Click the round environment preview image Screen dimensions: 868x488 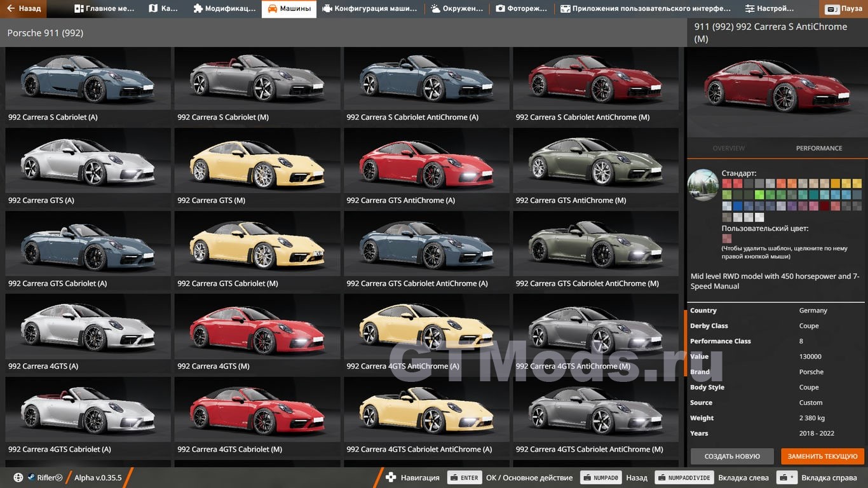[x=703, y=185]
